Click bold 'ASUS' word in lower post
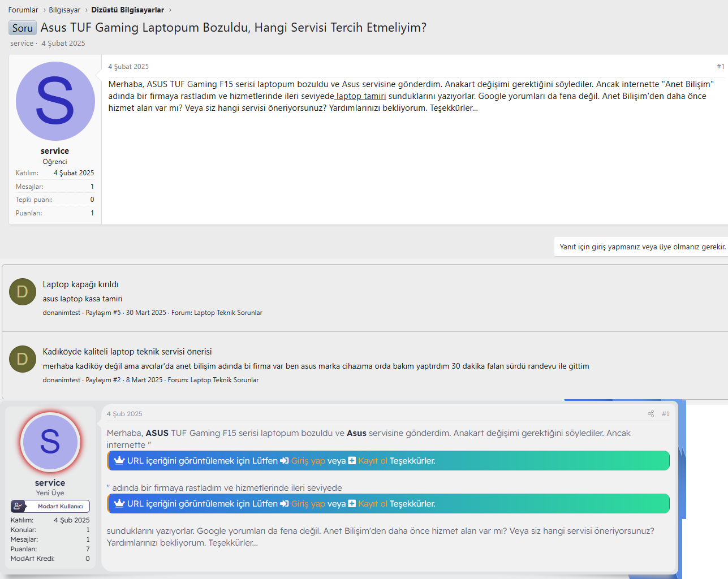 [157, 433]
